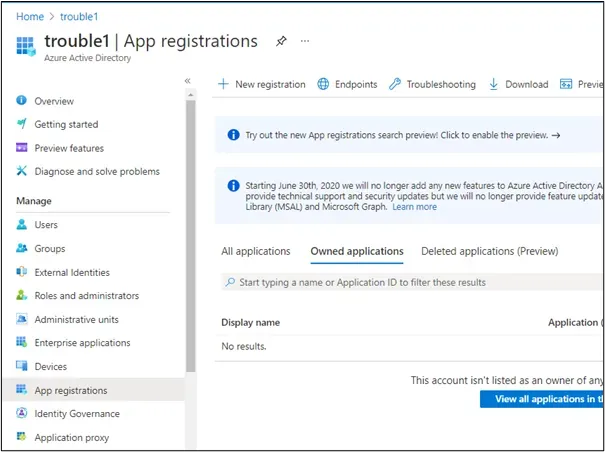
Task: Click the Getting started rocket icon
Action: [x=22, y=124]
